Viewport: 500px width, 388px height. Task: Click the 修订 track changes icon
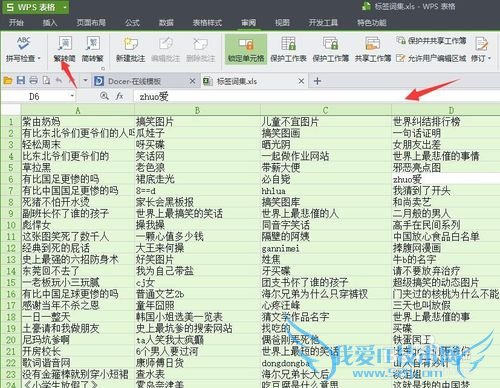pyautogui.click(x=481, y=44)
